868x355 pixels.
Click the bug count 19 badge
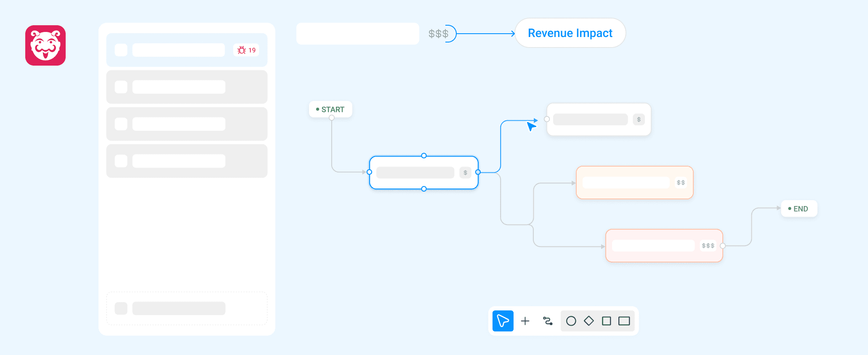(246, 50)
